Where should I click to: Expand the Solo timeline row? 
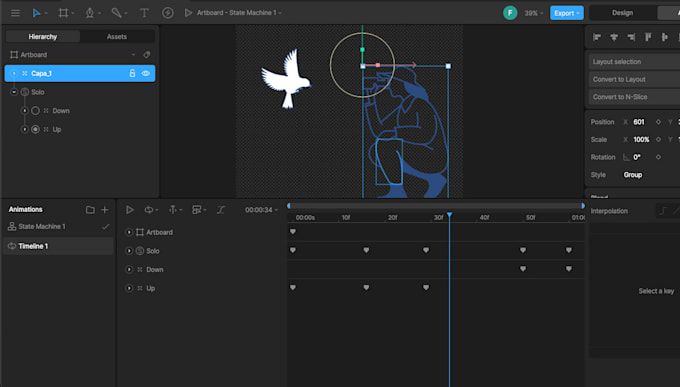[x=129, y=251]
